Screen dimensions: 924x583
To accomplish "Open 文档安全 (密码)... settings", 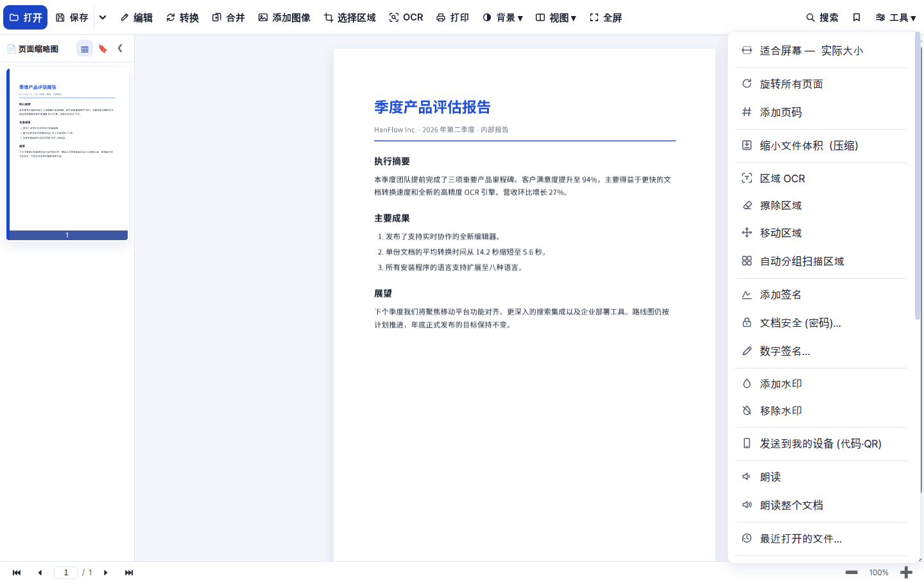I will tap(821, 323).
